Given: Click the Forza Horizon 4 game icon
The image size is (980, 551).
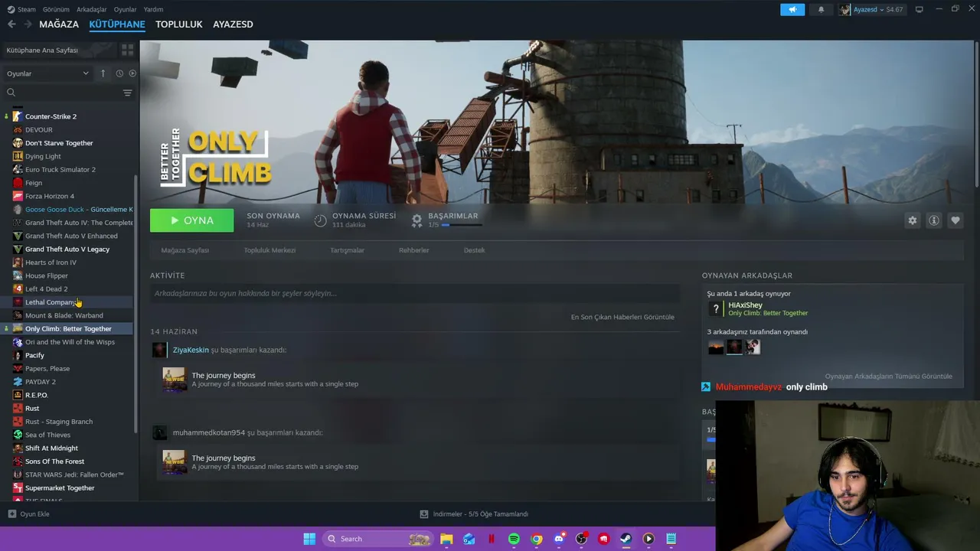Looking at the screenshot, I should point(18,196).
